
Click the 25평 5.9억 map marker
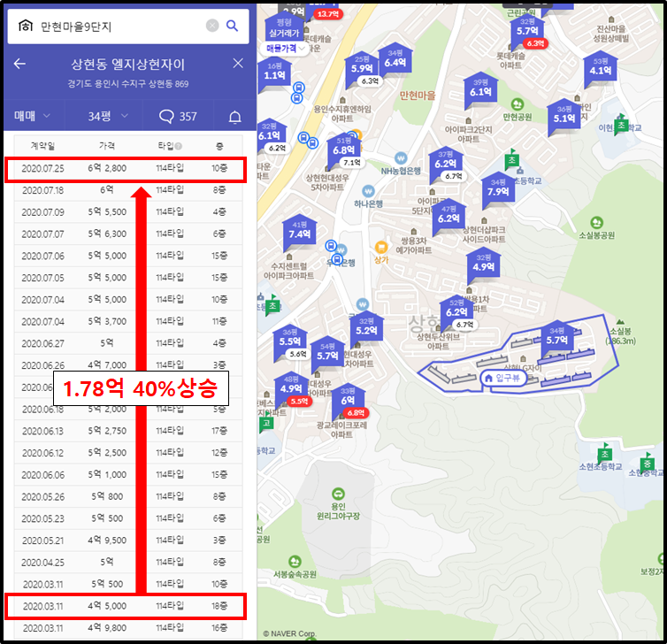point(361,66)
